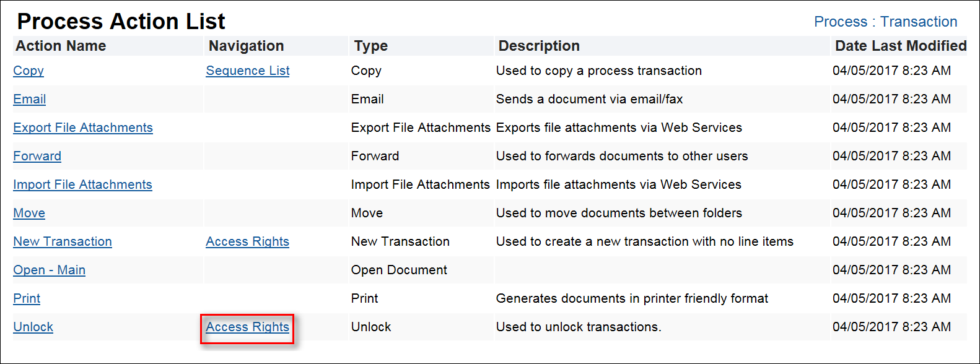This screenshot has height=364, width=980.
Task: Click the Move action link
Action: click(x=29, y=213)
